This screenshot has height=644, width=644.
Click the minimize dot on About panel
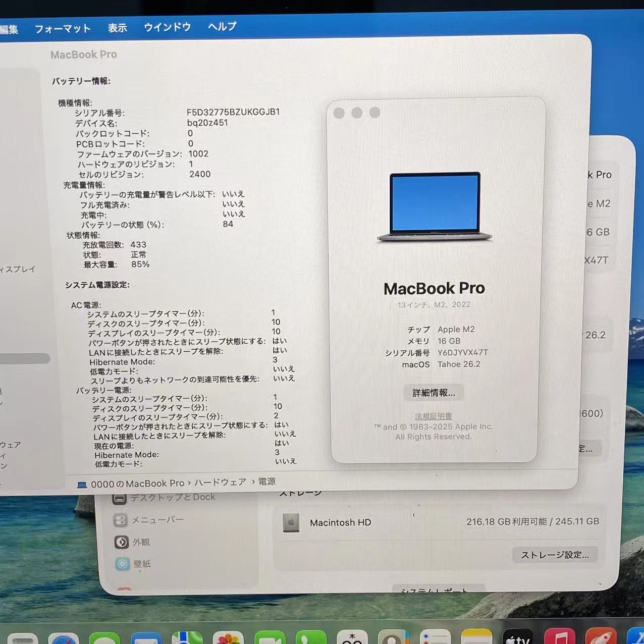pos(357,113)
